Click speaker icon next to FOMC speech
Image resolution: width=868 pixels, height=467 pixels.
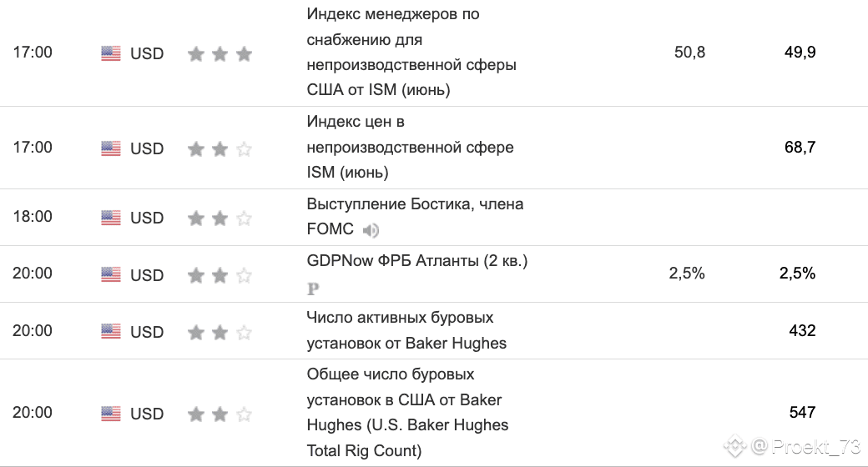371,229
